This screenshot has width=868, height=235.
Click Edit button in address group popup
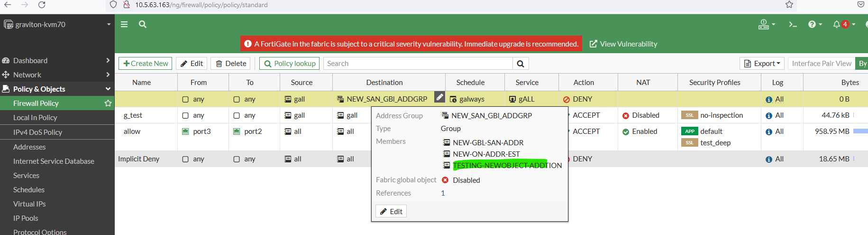click(391, 211)
